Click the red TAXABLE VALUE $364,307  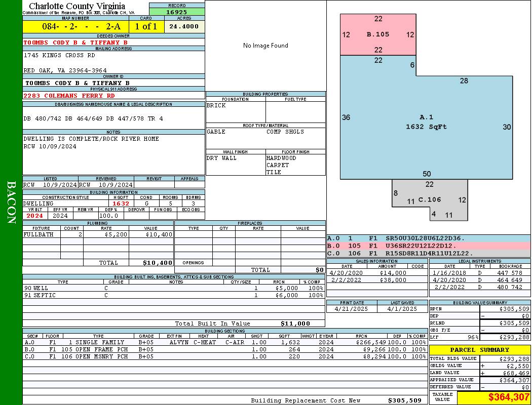(x=509, y=397)
